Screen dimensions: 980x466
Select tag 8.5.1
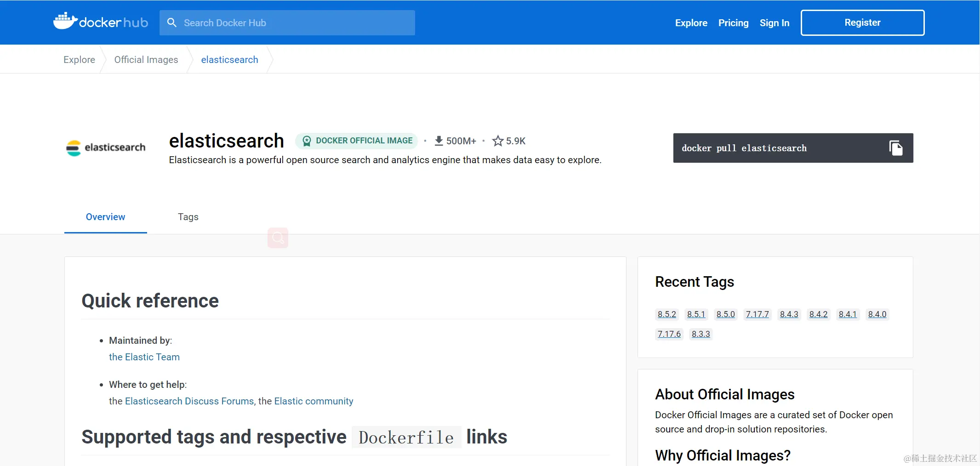(x=696, y=314)
